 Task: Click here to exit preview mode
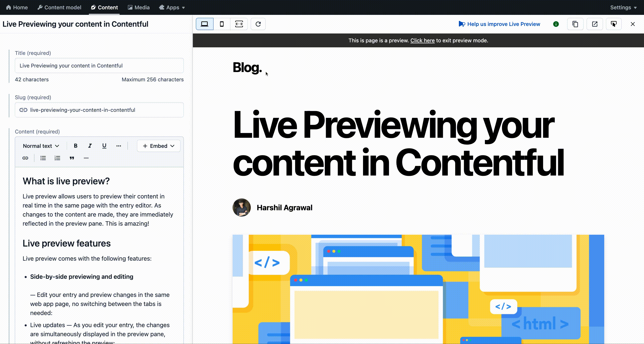click(x=422, y=40)
